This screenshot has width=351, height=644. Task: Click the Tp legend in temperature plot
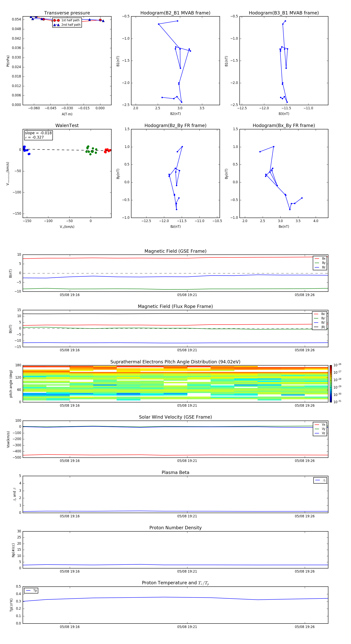(x=31, y=591)
